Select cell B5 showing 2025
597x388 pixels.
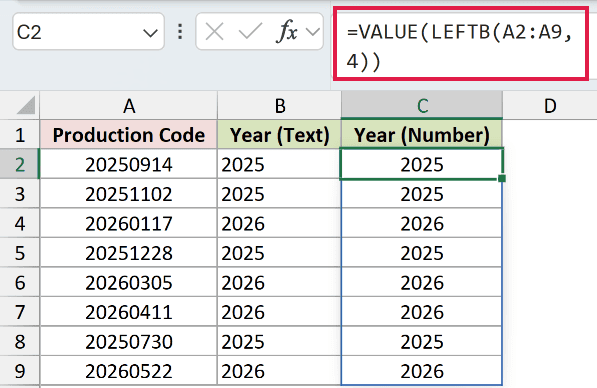coord(279,253)
